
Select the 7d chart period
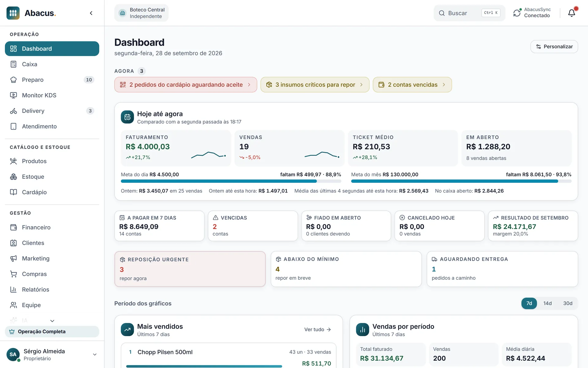[x=529, y=303]
